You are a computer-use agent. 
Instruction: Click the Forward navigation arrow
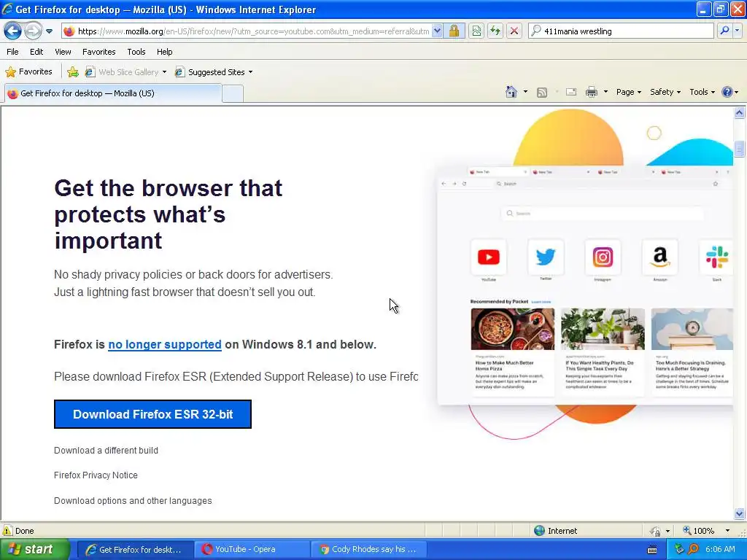32,31
